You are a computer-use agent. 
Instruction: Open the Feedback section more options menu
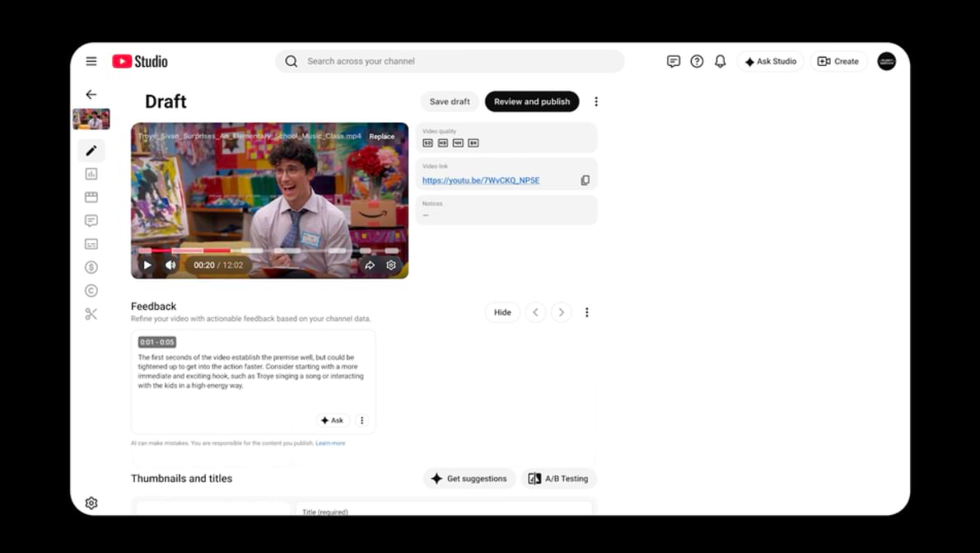click(587, 312)
